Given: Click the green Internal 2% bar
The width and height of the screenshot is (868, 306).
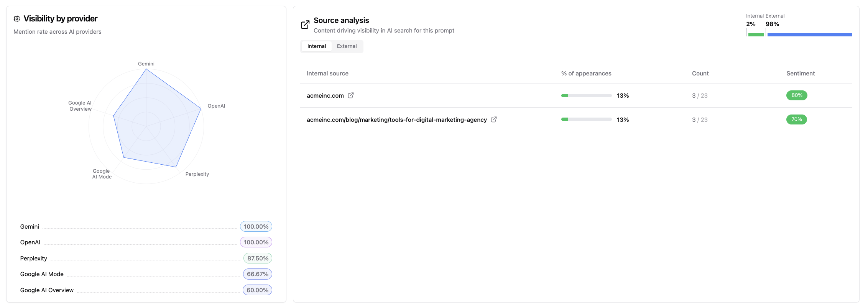Looking at the screenshot, I should pos(756,34).
